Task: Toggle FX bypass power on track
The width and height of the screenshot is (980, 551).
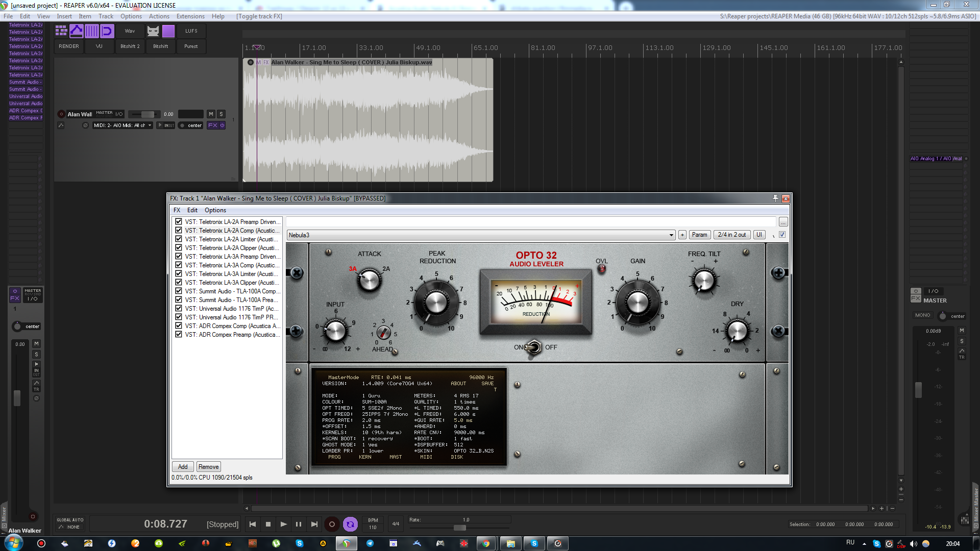Action: point(222,126)
